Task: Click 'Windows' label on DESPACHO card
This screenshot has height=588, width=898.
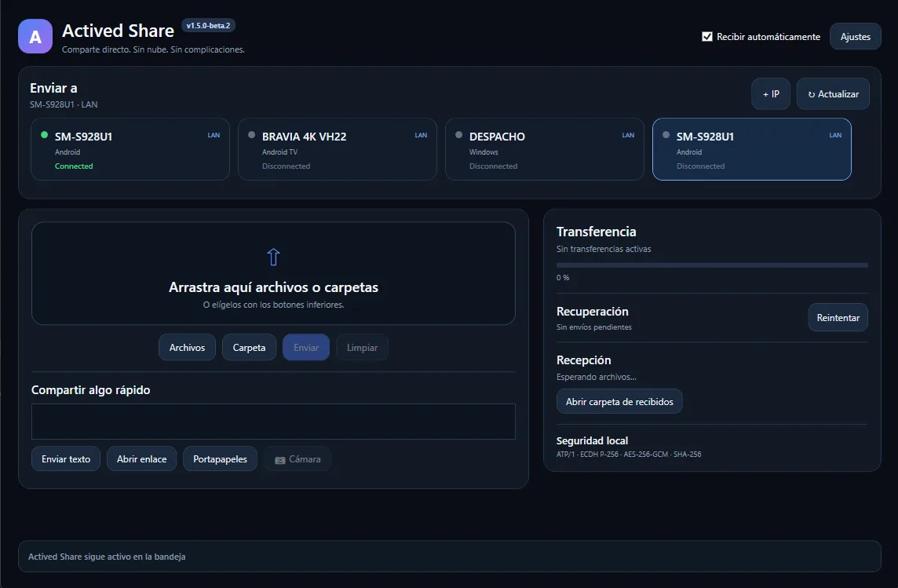Action: (484, 152)
